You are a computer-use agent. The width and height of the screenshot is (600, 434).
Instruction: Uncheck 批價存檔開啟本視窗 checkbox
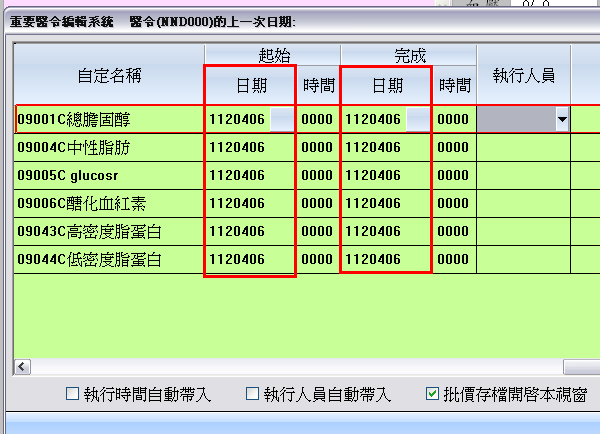[x=432, y=394]
